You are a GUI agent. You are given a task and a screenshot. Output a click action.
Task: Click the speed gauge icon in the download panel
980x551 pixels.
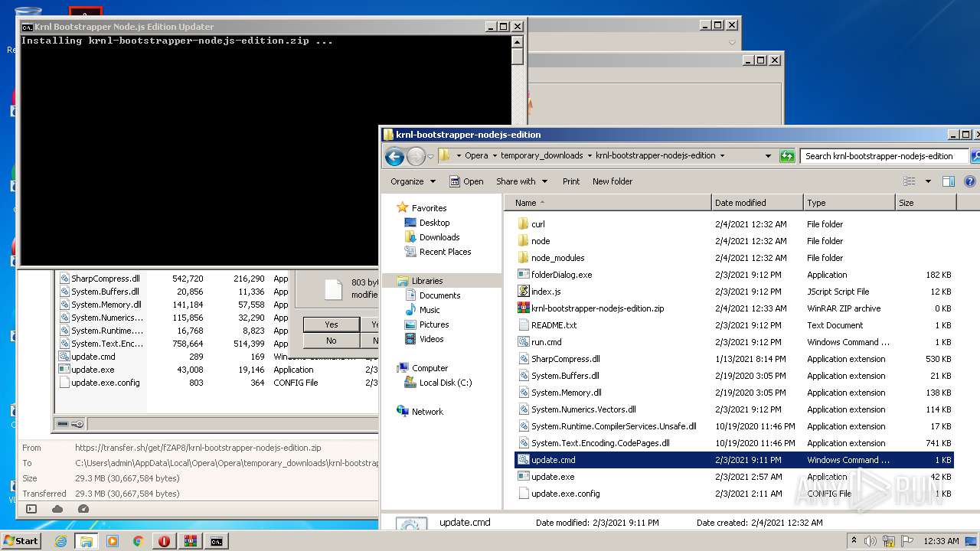83,509
